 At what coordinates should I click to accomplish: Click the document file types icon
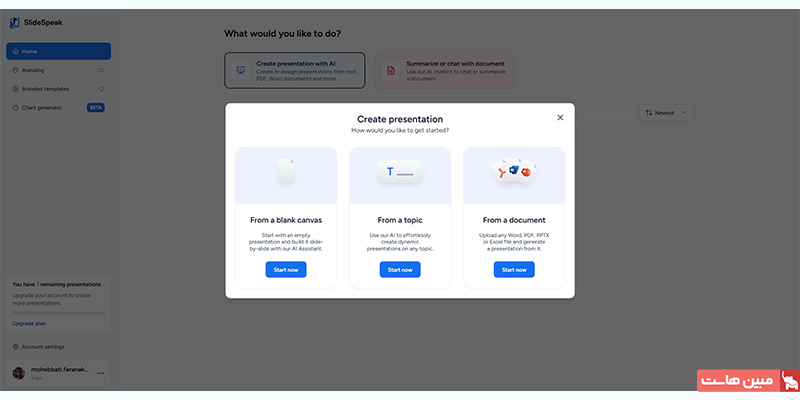coord(514,172)
